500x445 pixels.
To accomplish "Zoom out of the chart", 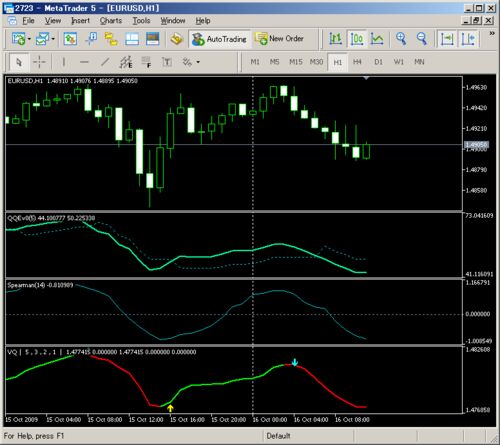I will coord(422,39).
